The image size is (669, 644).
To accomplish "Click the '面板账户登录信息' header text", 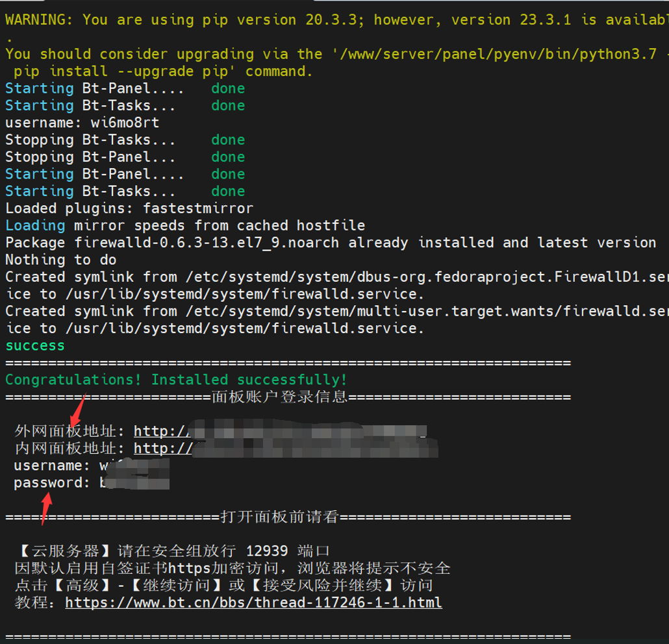I will tap(280, 397).
